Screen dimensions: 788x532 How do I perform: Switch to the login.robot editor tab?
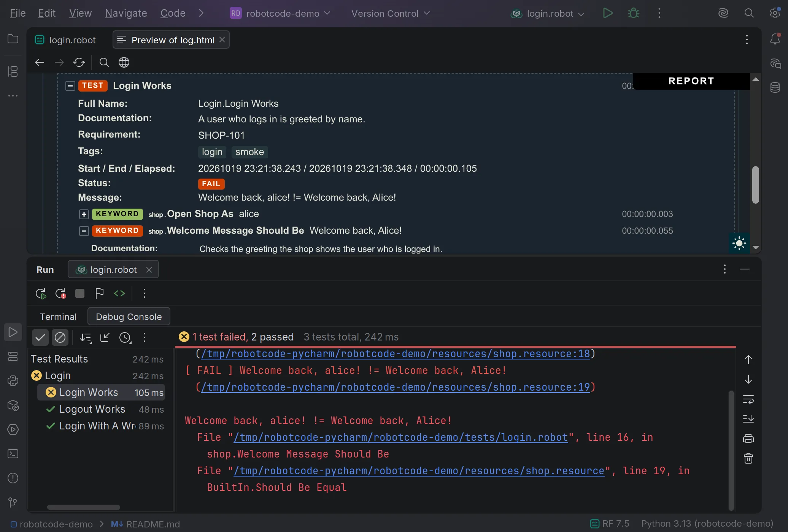tap(65, 40)
